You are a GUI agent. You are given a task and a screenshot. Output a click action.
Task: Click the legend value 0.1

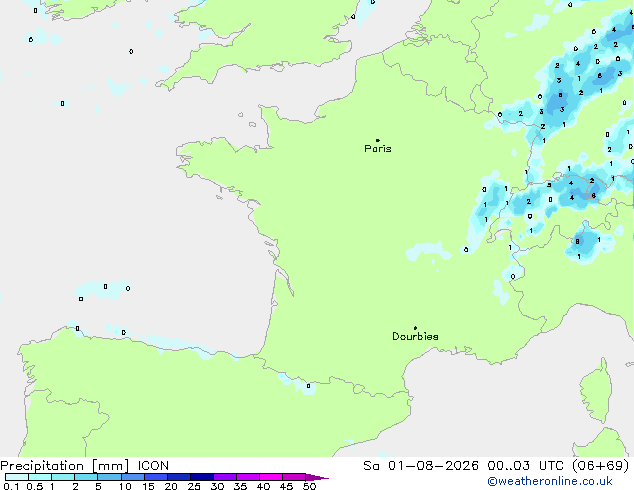[x=11, y=486]
